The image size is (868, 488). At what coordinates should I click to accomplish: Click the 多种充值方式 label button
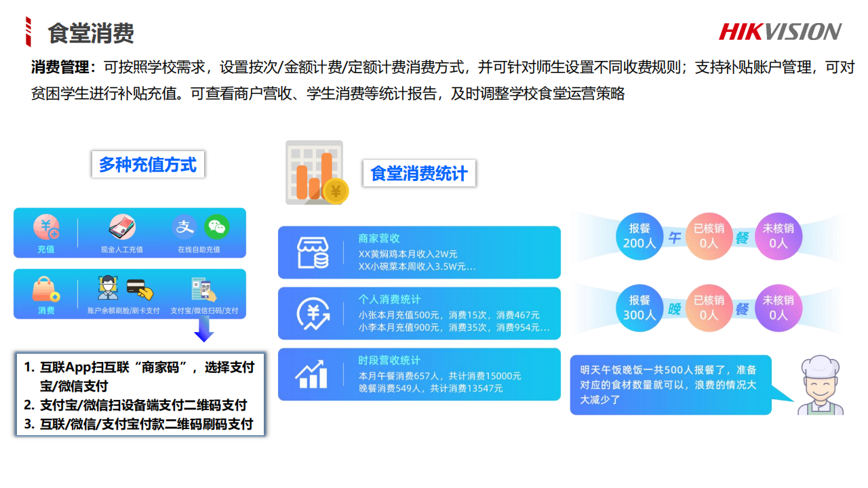tap(148, 164)
